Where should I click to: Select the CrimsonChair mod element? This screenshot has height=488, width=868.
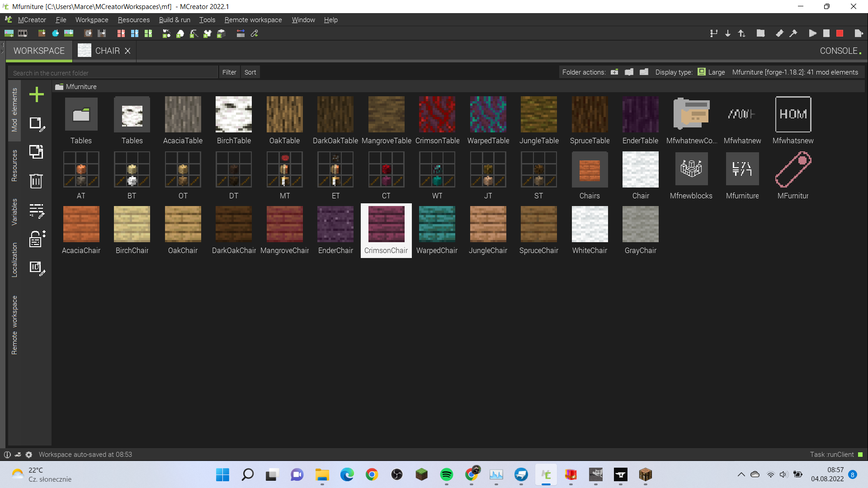[x=386, y=230]
